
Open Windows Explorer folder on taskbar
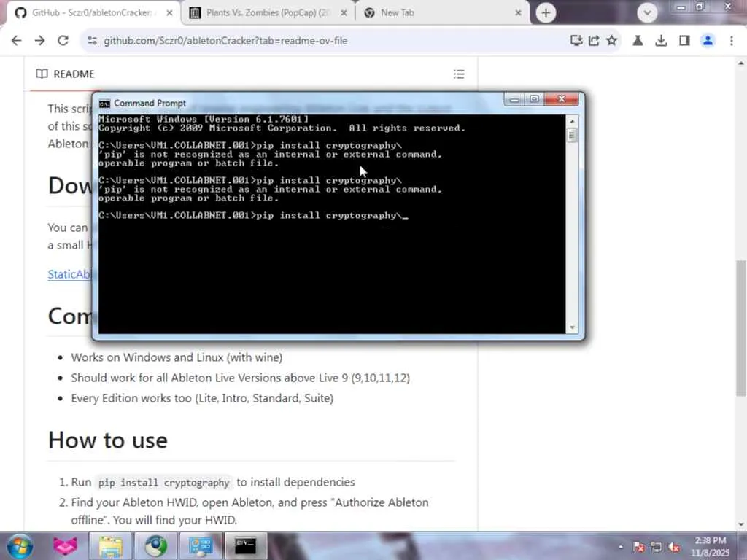[x=111, y=545]
